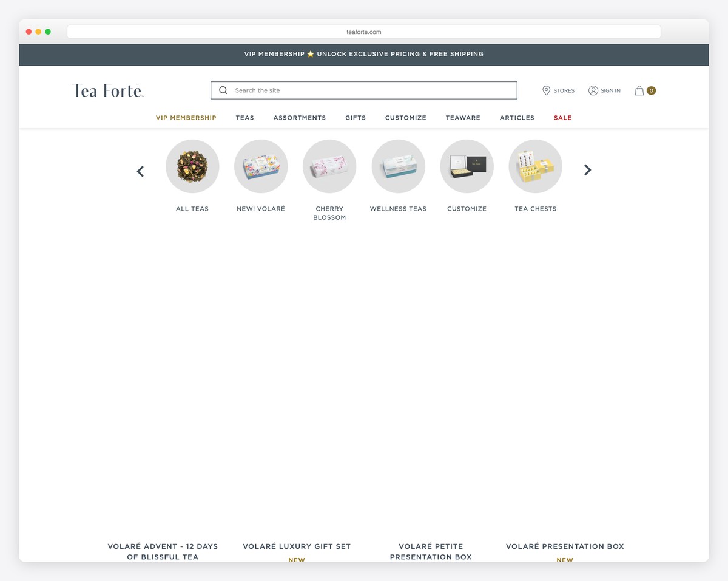
Task: Open the VIP Membership banner link
Action: click(x=364, y=54)
